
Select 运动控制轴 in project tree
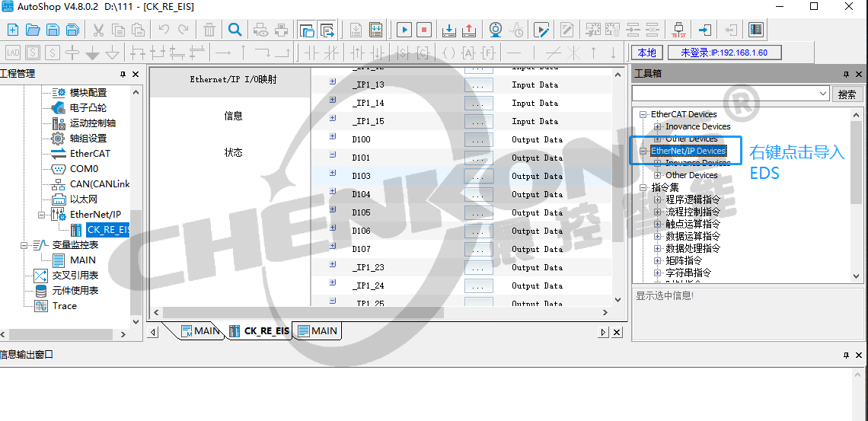pyautogui.click(x=92, y=123)
